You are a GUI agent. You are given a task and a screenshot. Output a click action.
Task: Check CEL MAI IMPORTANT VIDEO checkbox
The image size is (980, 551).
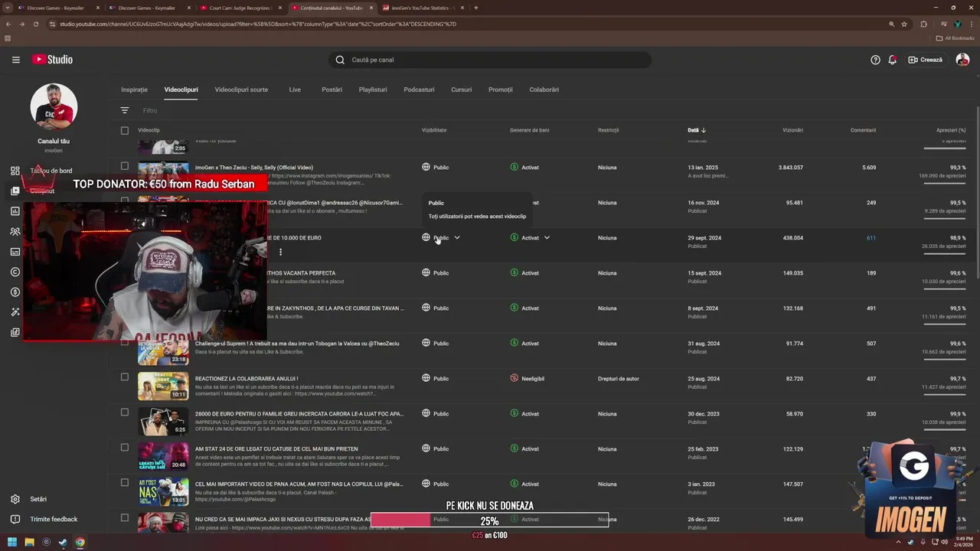tap(125, 483)
